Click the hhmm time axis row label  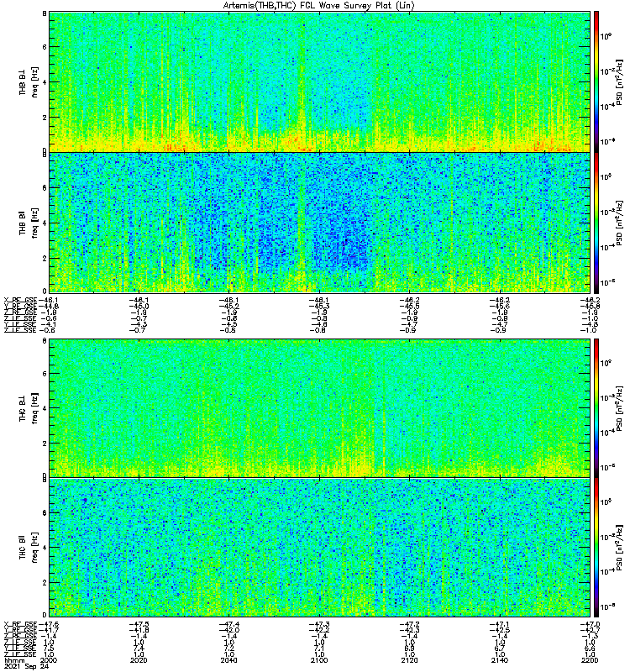tap(13, 660)
